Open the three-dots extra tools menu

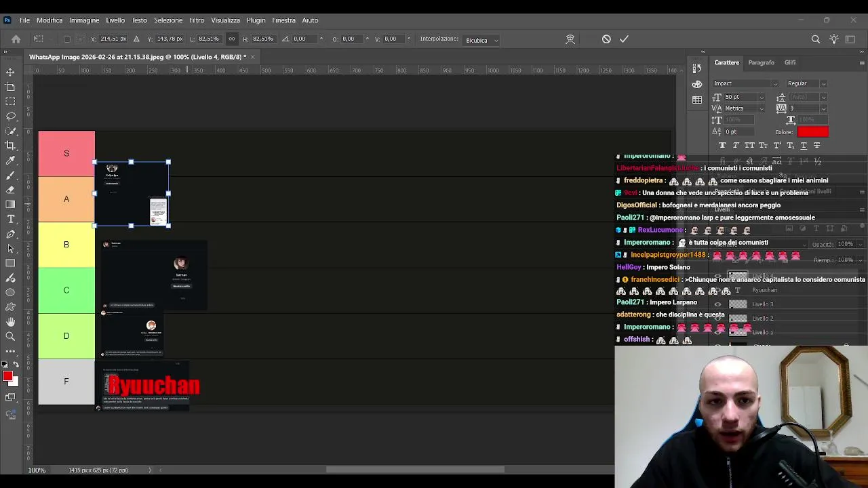click(10, 351)
